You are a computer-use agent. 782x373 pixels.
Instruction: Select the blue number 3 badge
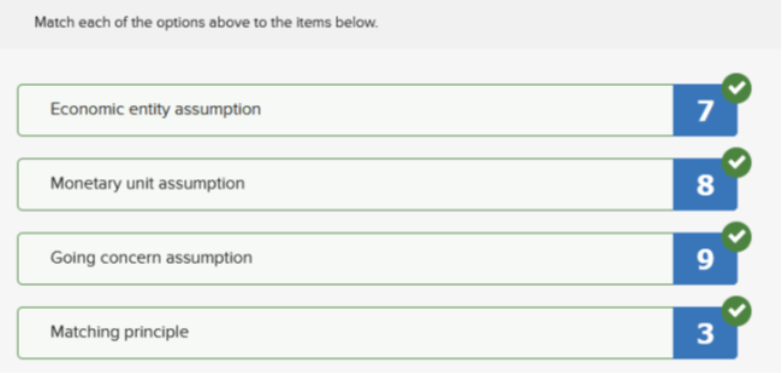point(705,333)
